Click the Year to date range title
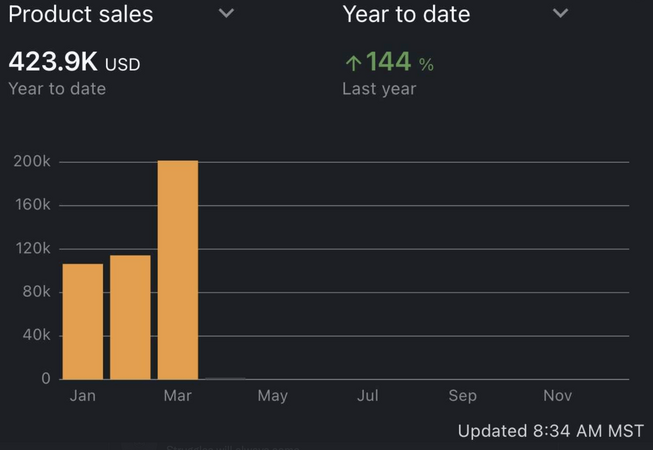 click(406, 14)
